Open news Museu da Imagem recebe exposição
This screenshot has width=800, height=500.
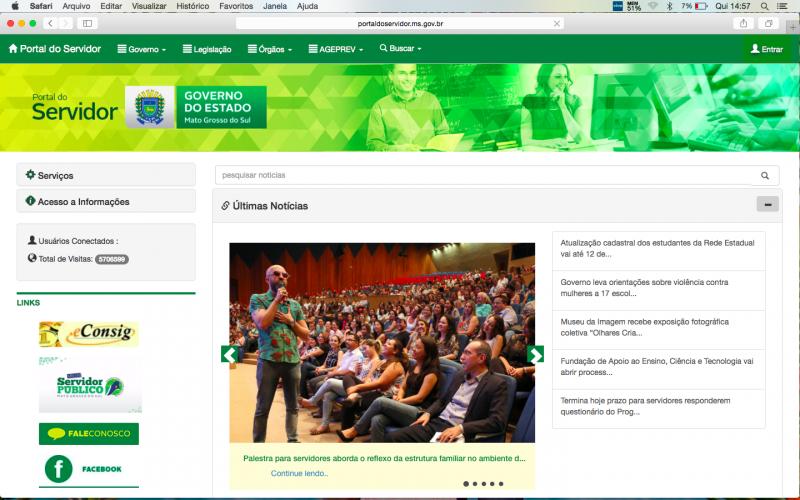point(659,328)
